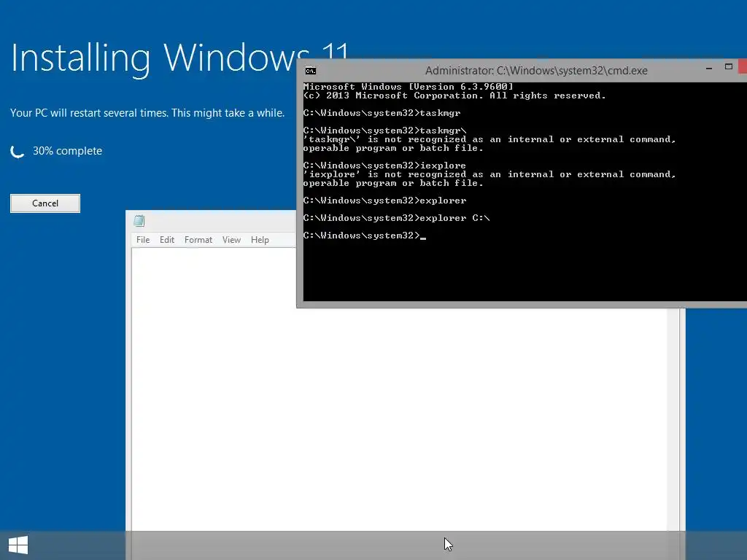This screenshot has height=560, width=747.
Task: Minimize the Command Prompt window
Action: (x=709, y=68)
